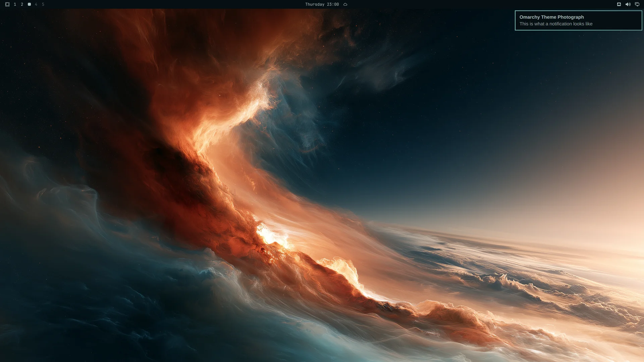644x362 pixels.
Task: Click the monitor display icon in tray
Action: (x=637, y=4)
